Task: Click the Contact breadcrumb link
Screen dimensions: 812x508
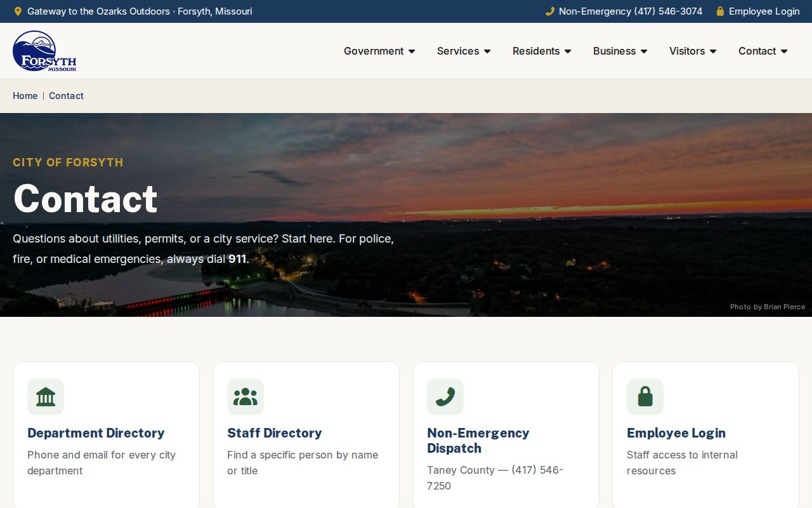Action: pyautogui.click(x=66, y=96)
